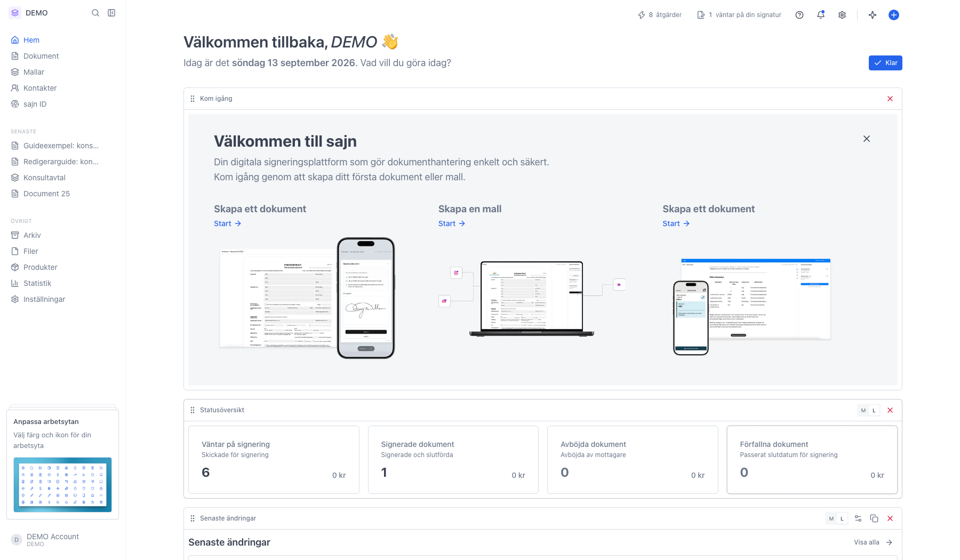Open filter settings icon in Senaste ändringar header
The height and width of the screenshot is (560, 960).
[858, 518]
